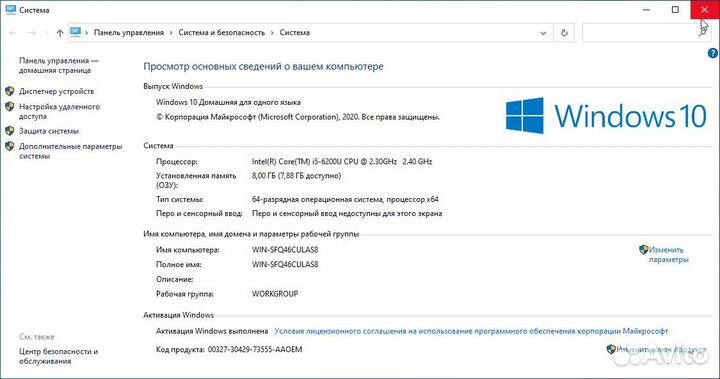The width and height of the screenshot is (720, 379).
Task: Expand the chevron after Система и безопасность breadcrumb
Action: click(x=272, y=33)
